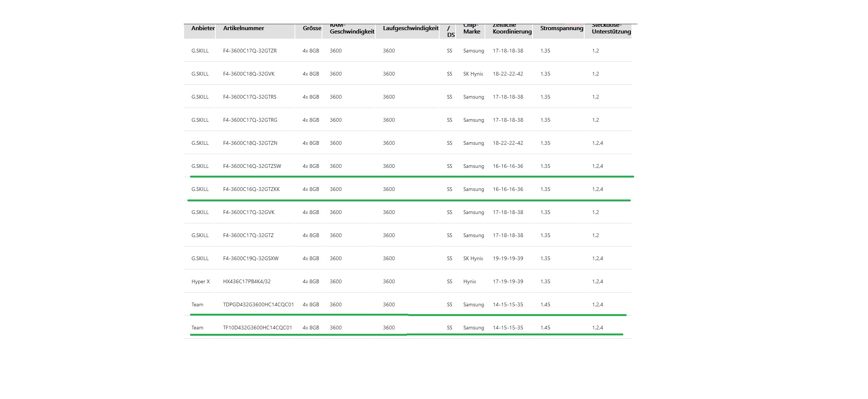Click Hynix chip brand in Hyper X row

point(470,281)
